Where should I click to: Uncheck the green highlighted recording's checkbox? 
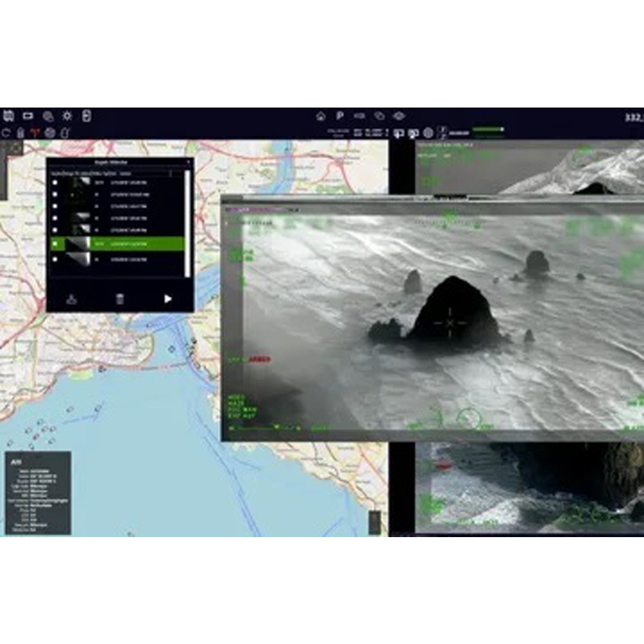click(x=55, y=243)
